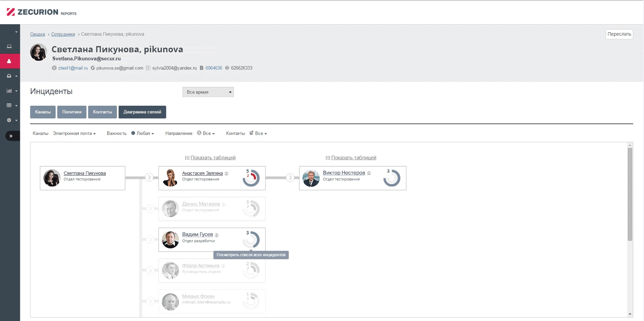Open the computers section in the sidebar
644x321 pixels.
(x=9, y=47)
